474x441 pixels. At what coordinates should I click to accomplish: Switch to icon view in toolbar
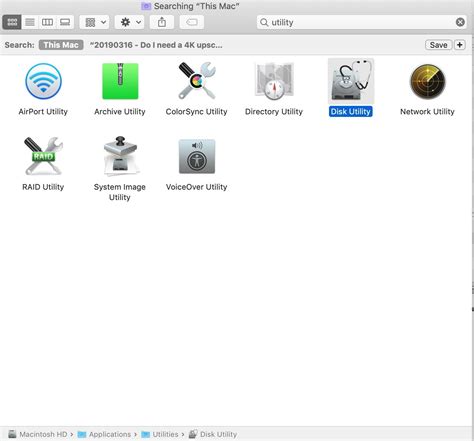[12, 22]
